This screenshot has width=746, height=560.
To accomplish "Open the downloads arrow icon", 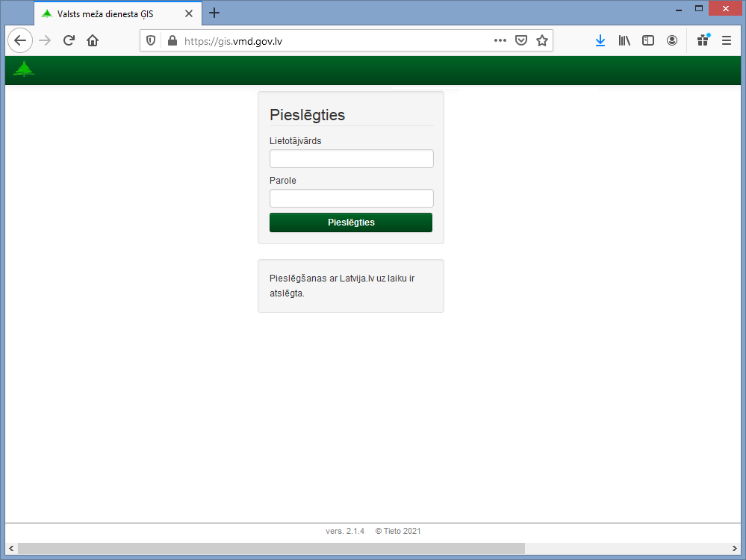I will pyautogui.click(x=600, y=41).
